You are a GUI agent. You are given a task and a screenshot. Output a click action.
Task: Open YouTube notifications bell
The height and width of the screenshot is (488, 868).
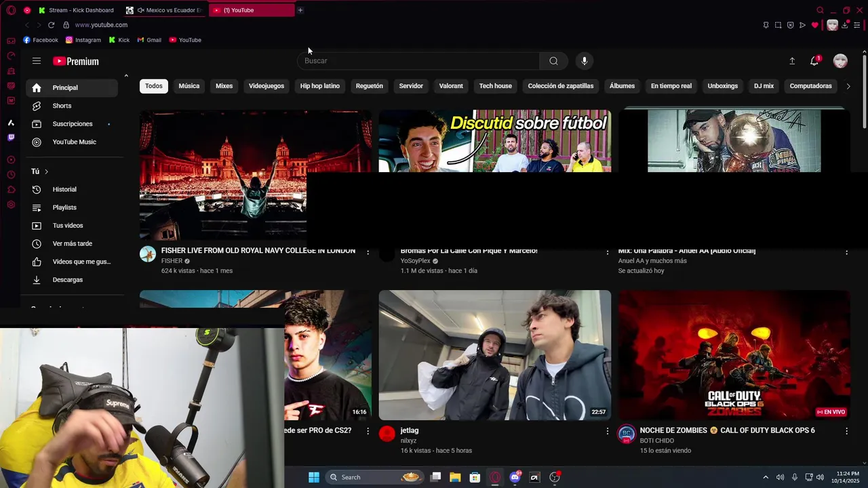pyautogui.click(x=814, y=61)
